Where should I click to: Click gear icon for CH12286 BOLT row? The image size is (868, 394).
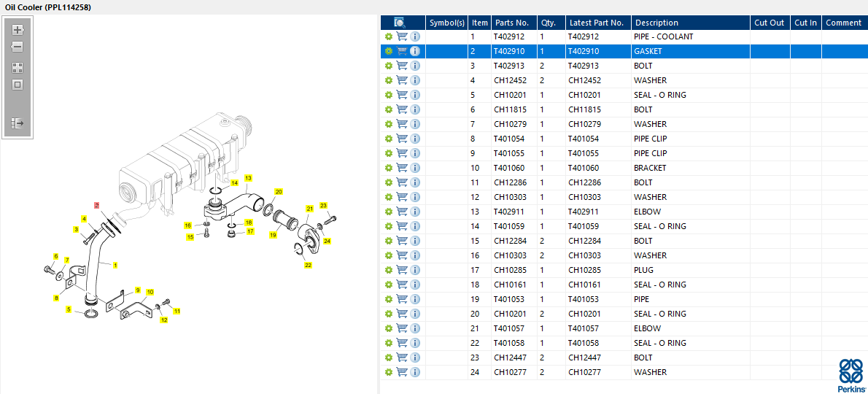pos(389,182)
